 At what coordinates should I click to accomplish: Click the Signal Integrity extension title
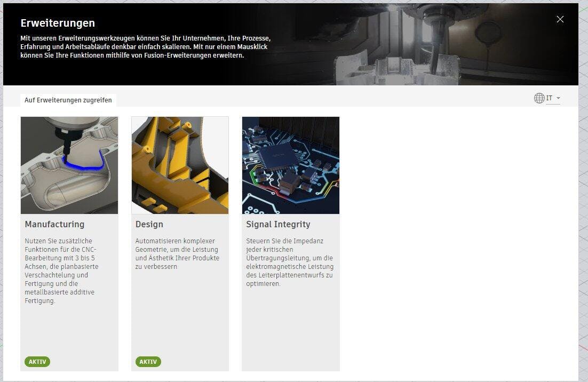(278, 224)
